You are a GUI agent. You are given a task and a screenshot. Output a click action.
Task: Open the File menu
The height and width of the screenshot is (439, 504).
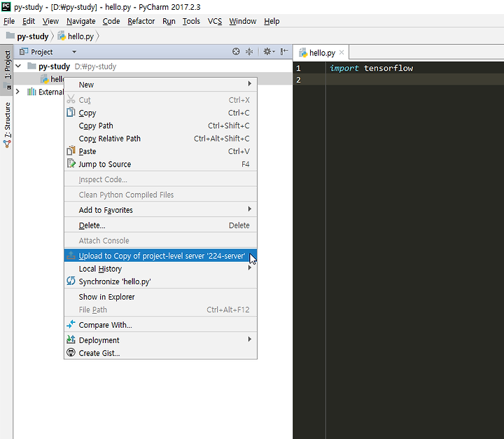pos(9,21)
